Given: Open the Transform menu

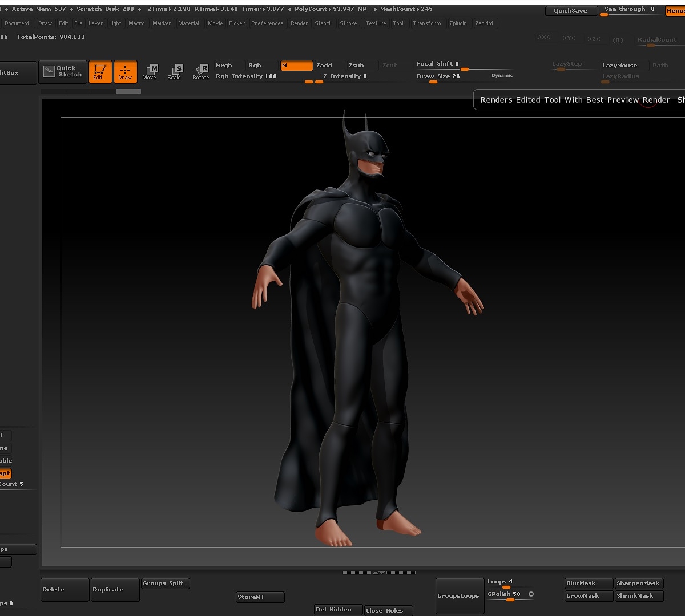Looking at the screenshot, I should click(428, 23).
